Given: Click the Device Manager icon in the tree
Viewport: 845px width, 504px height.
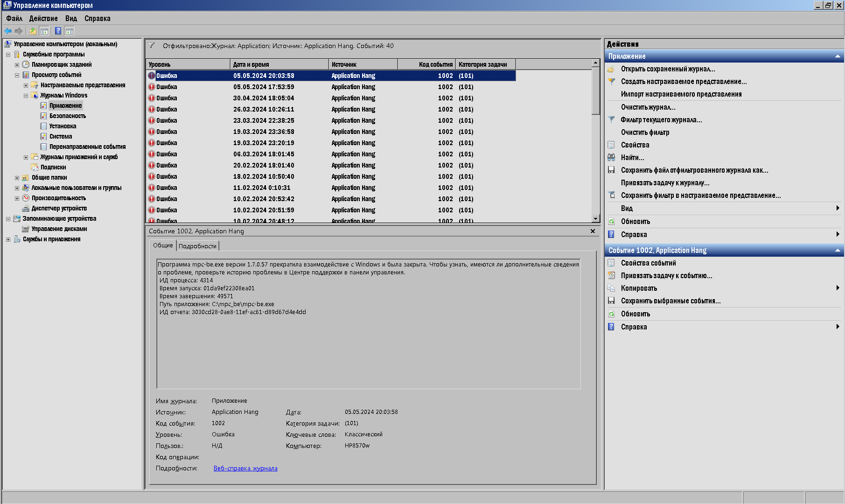Looking at the screenshot, I should [26, 208].
